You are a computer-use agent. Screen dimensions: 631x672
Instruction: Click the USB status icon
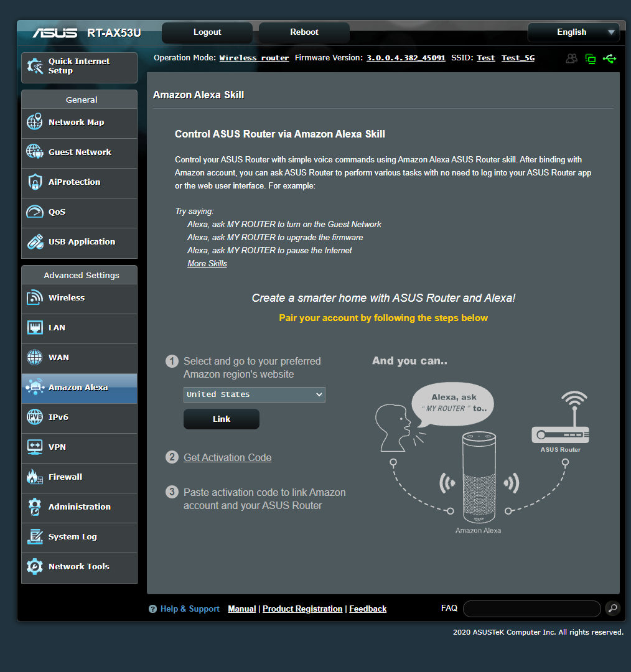coord(610,58)
